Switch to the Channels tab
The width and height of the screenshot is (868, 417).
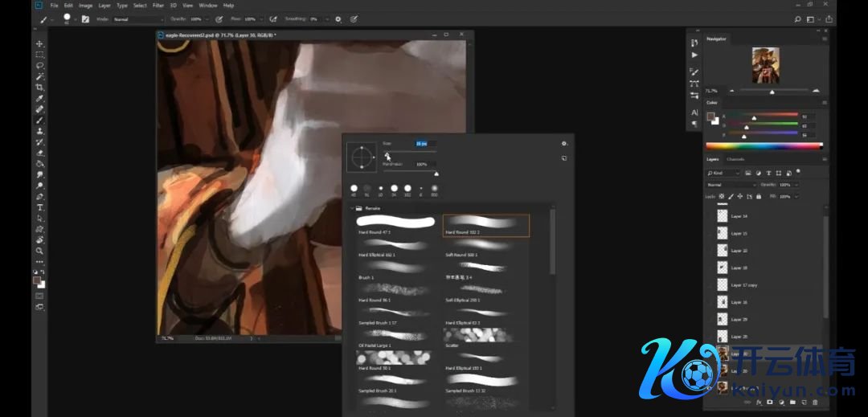[735, 159]
